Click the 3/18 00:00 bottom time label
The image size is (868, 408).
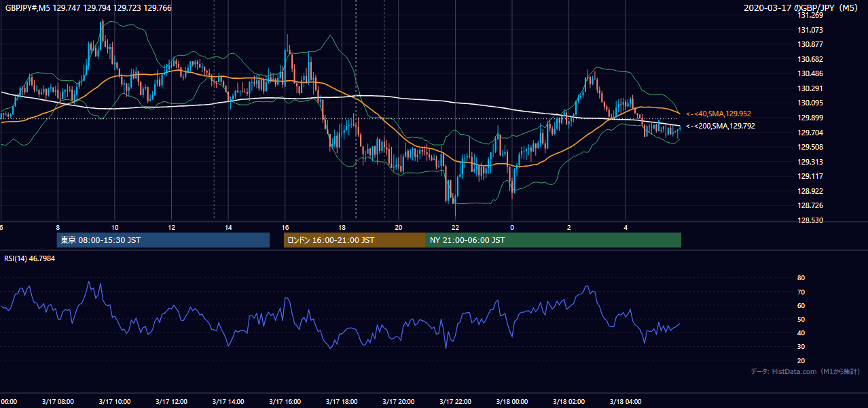point(512,401)
